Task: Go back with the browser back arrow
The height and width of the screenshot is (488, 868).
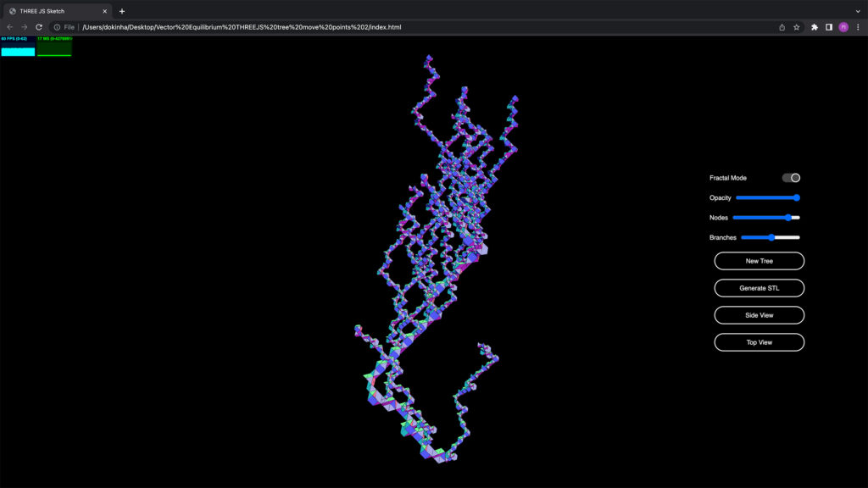Action: (10, 27)
